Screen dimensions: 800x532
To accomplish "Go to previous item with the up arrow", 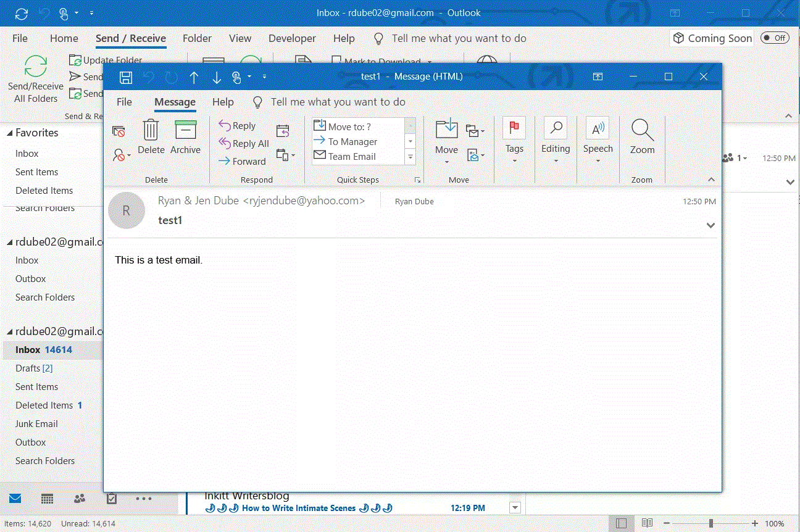I will pyautogui.click(x=194, y=77).
